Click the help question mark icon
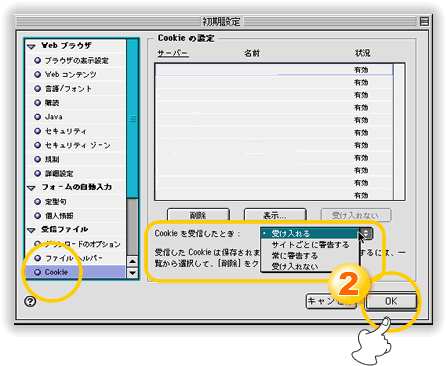The height and width of the screenshot is (366, 447). coord(30,302)
